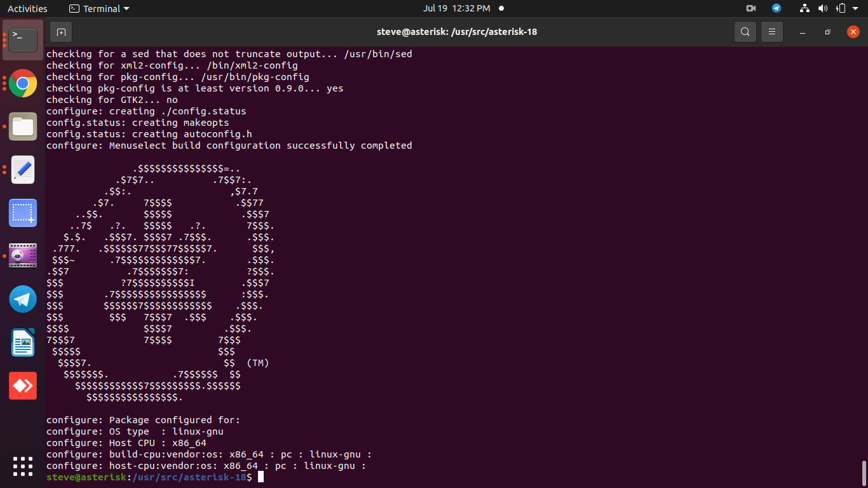The width and height of the screenshot is (868, 488).
Task: Restore the terminal window size
Action: pyautogui.click(x=827, y=32)
